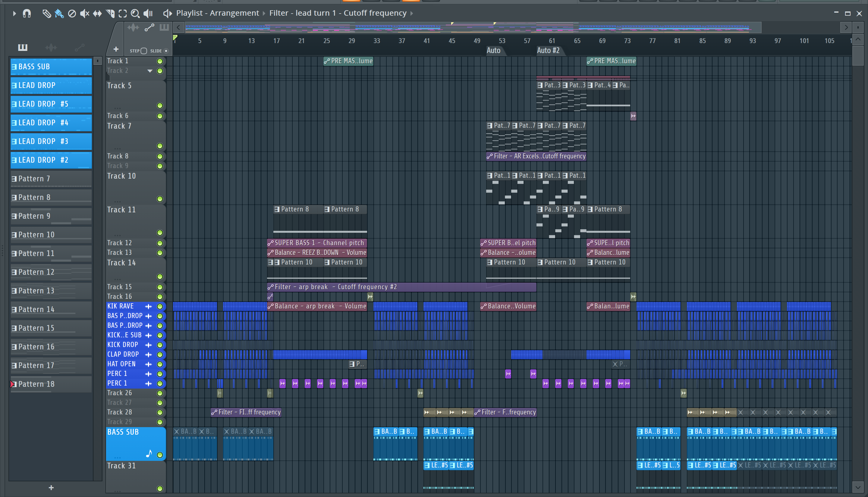
Task: Click Track 14 header name
Action: tap(121, 263)
